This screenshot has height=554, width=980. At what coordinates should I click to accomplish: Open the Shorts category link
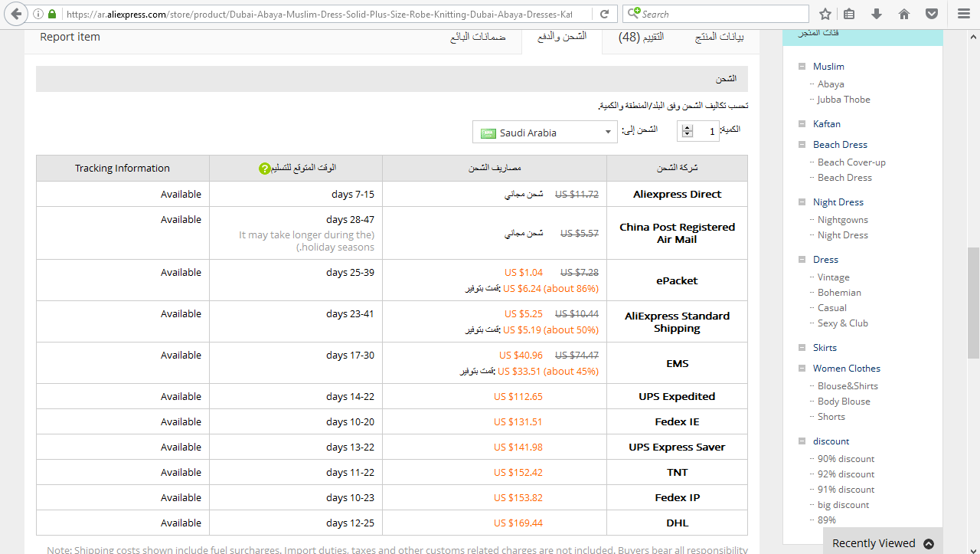pyautogui.click(x=831, y=417)
